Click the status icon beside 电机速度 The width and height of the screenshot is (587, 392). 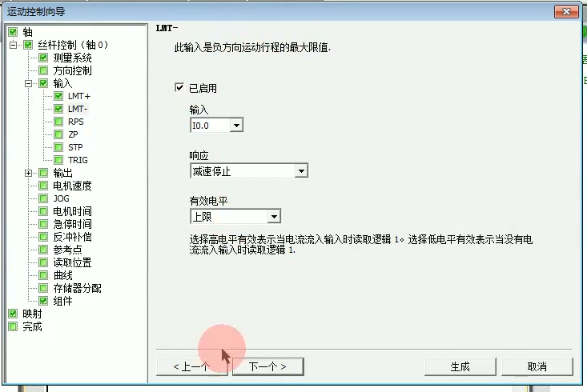click(43, 186)
